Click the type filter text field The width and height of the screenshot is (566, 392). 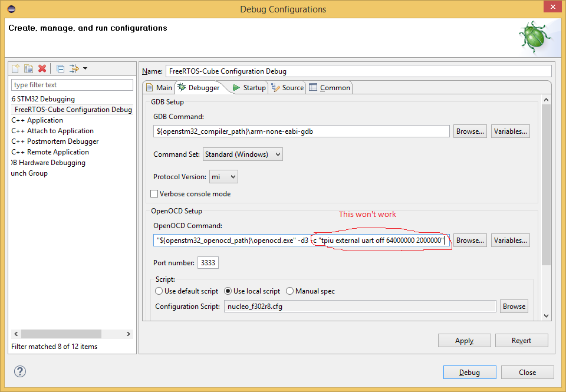click(x=72, y=85)
